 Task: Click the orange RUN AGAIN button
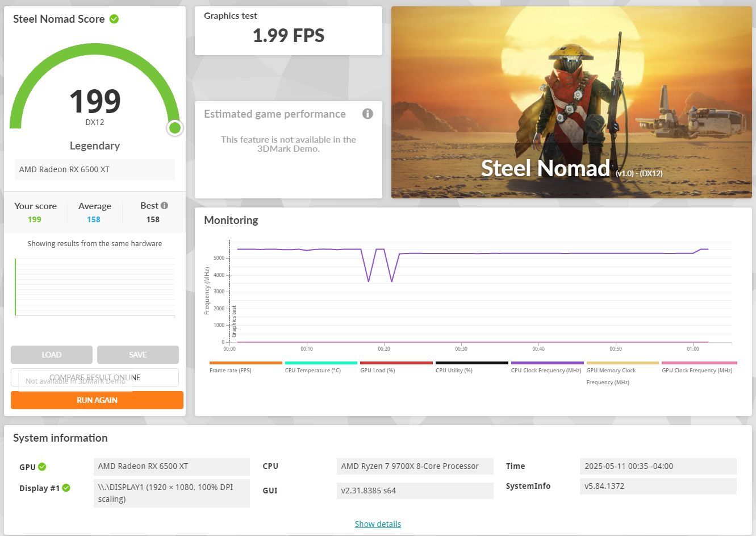pos(97,400)
